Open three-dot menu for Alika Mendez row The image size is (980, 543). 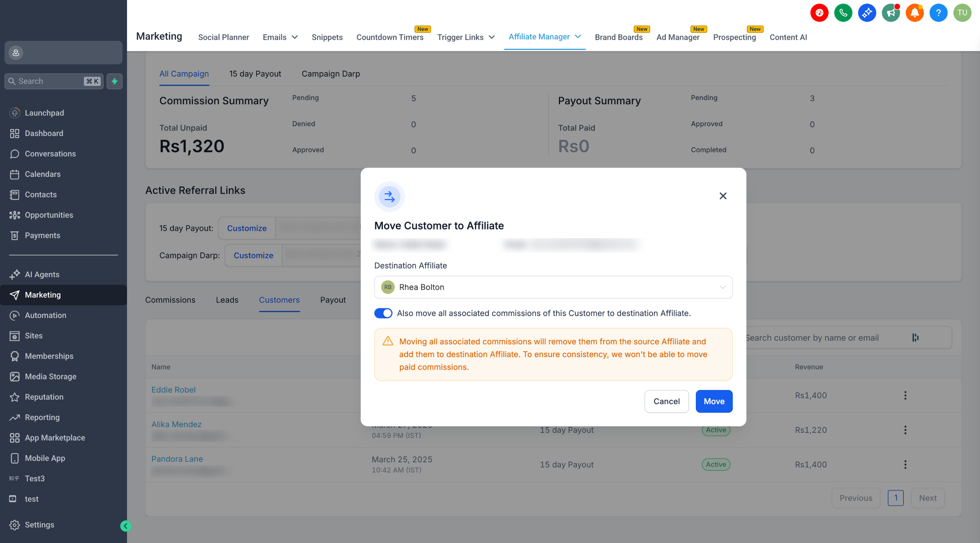point(905,430)
